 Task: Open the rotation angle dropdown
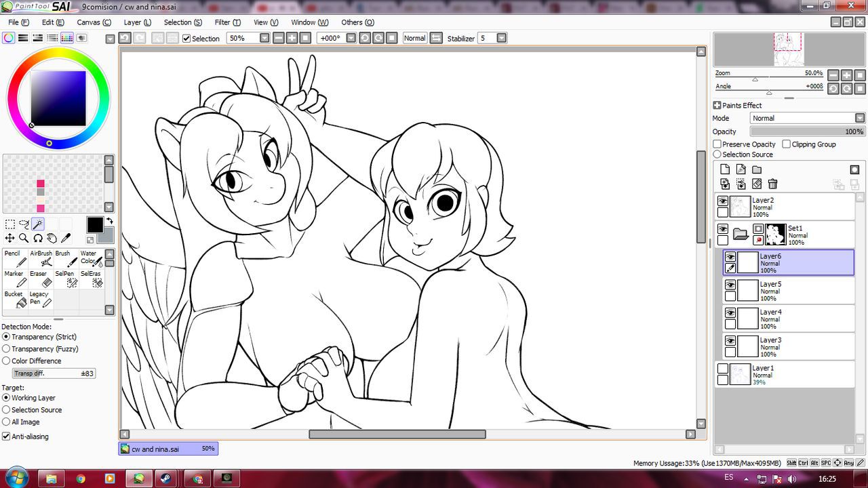[351, 38]
